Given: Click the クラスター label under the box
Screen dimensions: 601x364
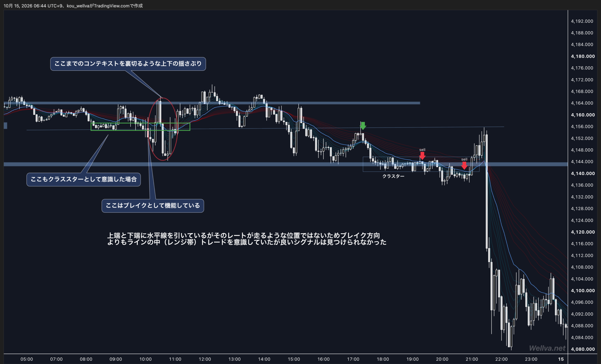Looking at the screenshot, I should point(393,176).
